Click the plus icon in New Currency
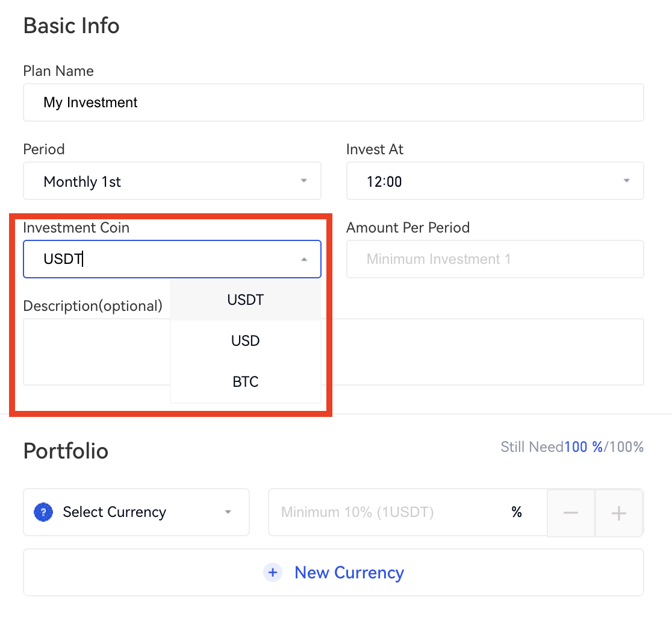This screenshot has height=629, width=672. [x=273, y=572]
